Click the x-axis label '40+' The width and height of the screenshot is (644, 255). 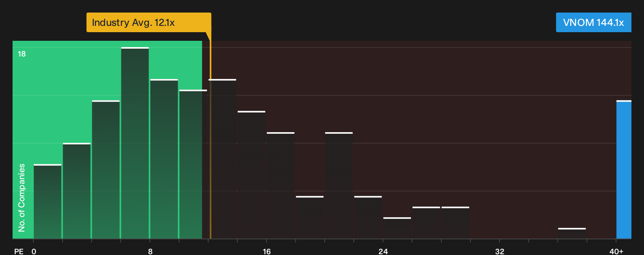click(x=616, y=251)
